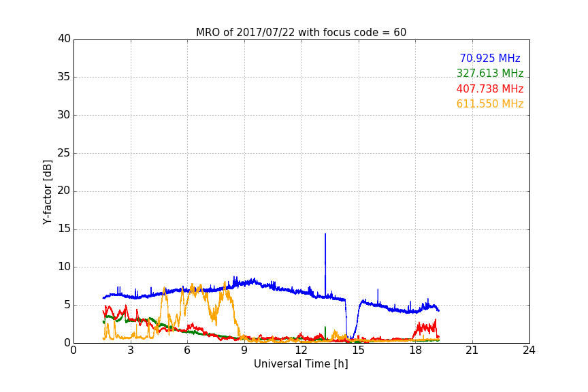Click the x-axis tick label 18
The image size is (588, 392).
416,350
